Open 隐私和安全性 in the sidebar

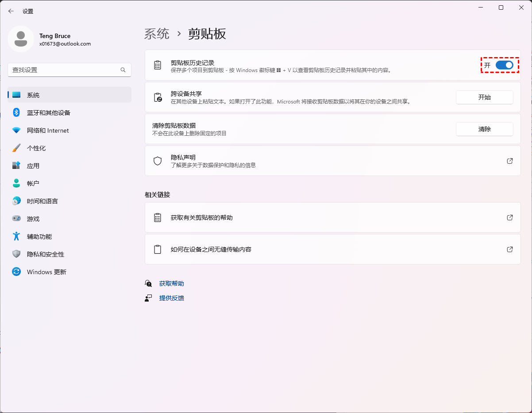coord(46,254)
